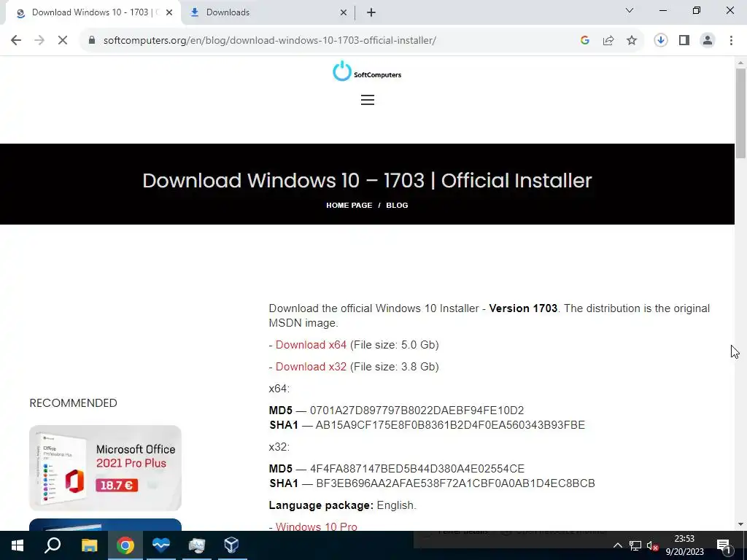Click the Google icon in address bar
747x560 pixels.
(585, 41)
